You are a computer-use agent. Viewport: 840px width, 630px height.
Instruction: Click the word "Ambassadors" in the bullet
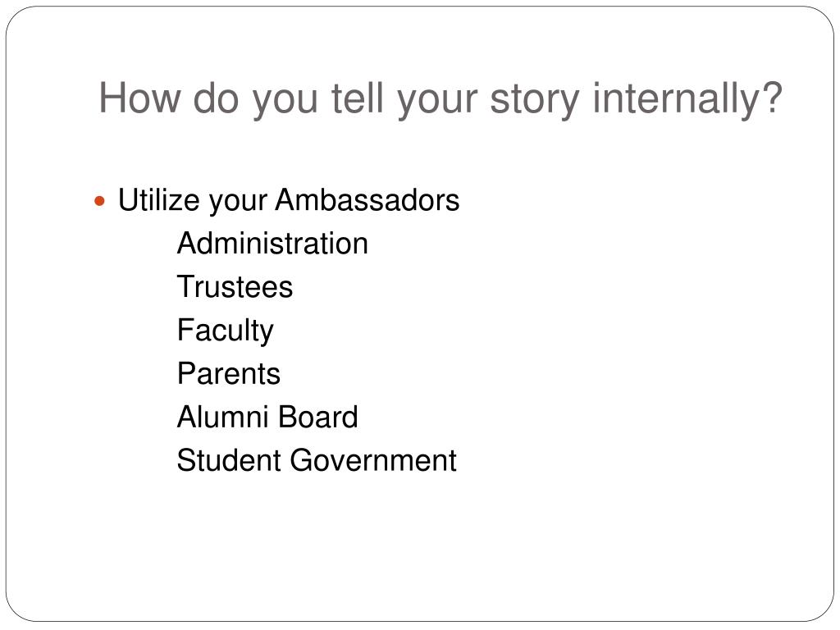pos(367,200)
